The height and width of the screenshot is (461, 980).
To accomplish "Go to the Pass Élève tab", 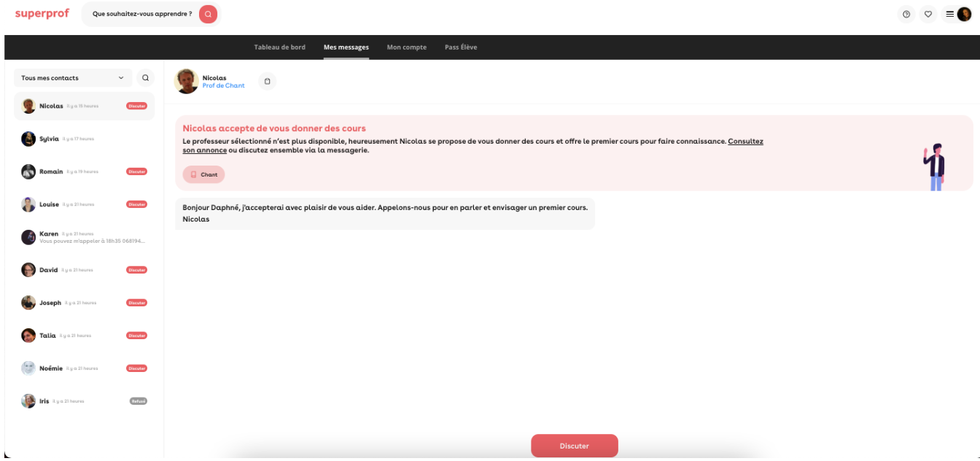I will tap(461, 47).
